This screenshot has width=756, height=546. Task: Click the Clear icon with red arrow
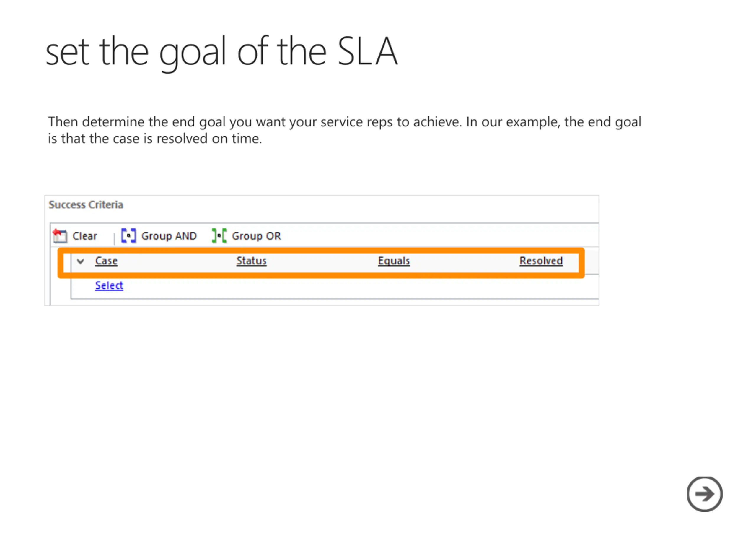coord(60,236)
